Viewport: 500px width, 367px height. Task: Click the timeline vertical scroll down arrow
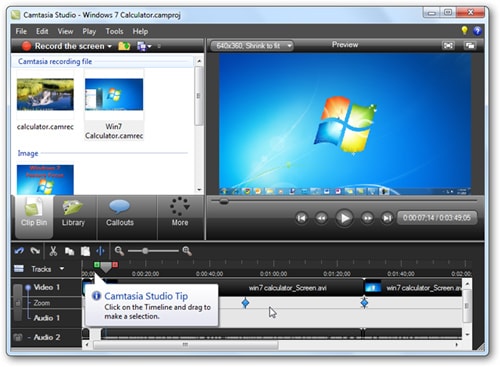click(x=467, y=335)
